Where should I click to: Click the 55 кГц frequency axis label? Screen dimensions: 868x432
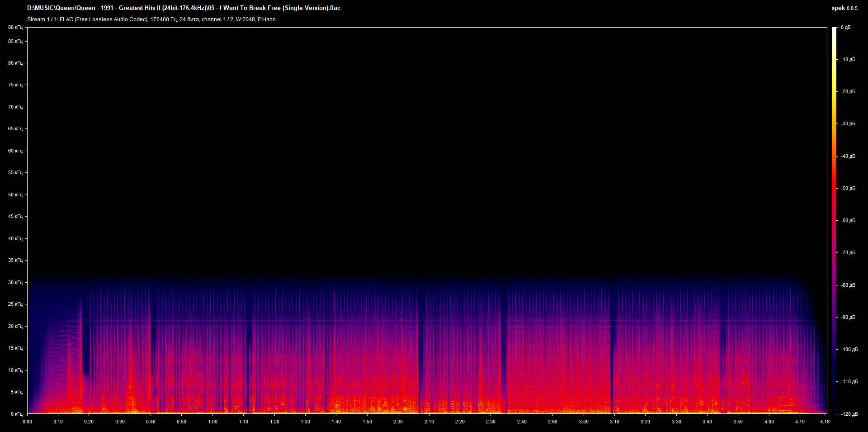pyautogui.click(x=15, y=172)
